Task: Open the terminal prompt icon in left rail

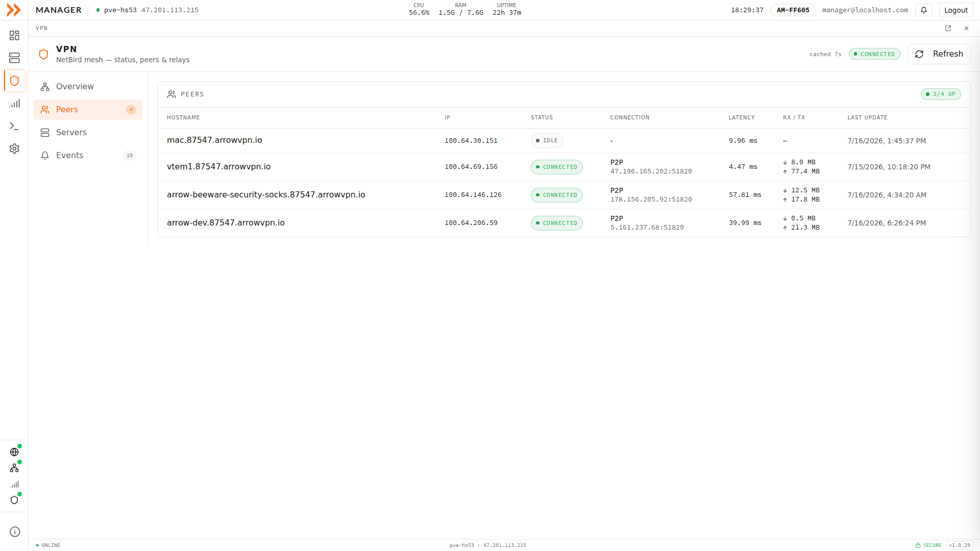Action: click(14, 126)
